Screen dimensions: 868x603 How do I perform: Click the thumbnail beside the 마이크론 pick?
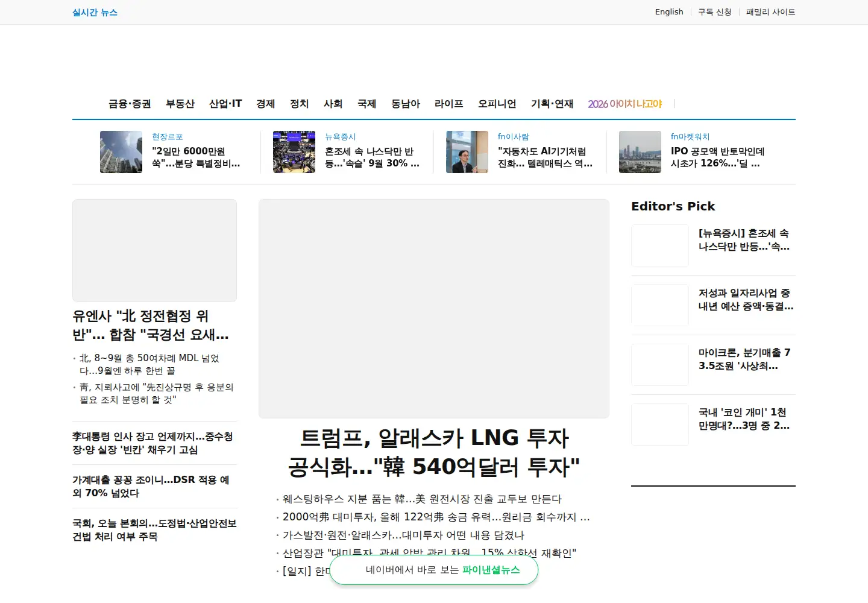point(660,365)
